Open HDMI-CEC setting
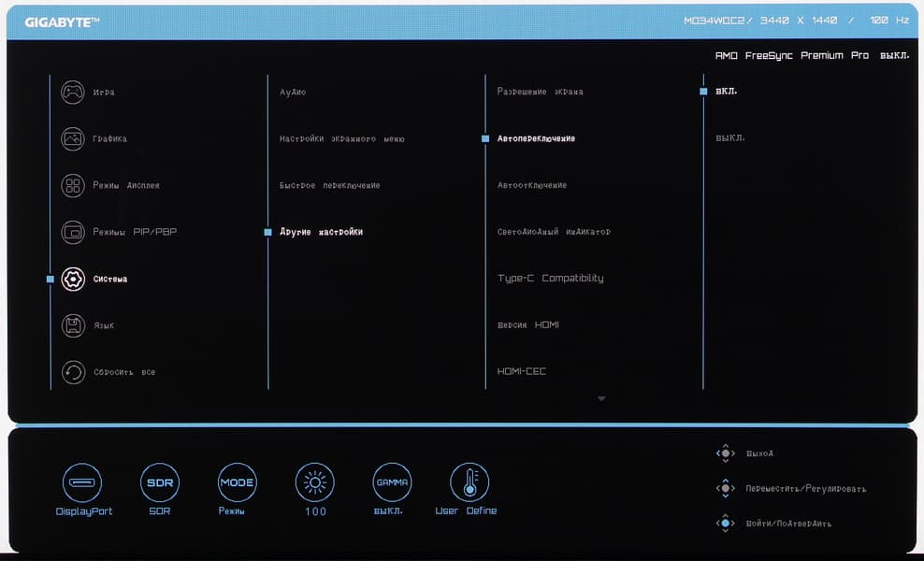The image size is (924, 561). 522,372
